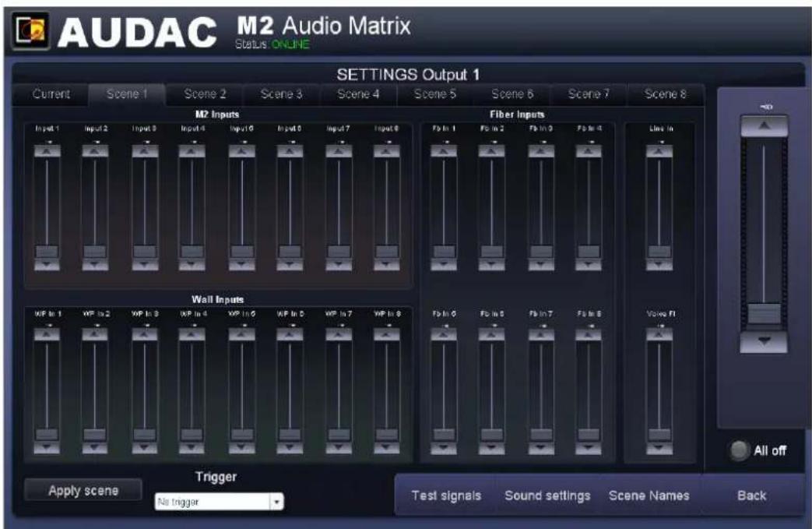Select the Scene 1 tab
This screenshot has width=812, height=529.
point(127,94)
